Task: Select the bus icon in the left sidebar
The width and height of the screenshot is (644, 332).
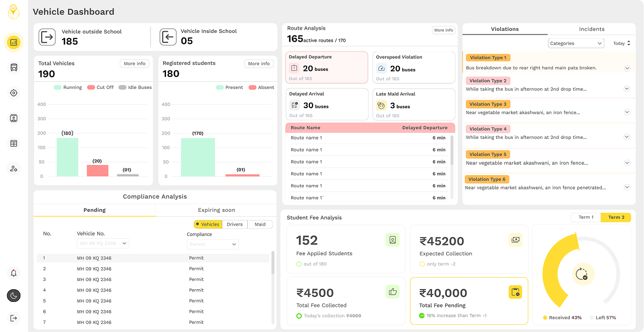Action: (x=14, y=67)
